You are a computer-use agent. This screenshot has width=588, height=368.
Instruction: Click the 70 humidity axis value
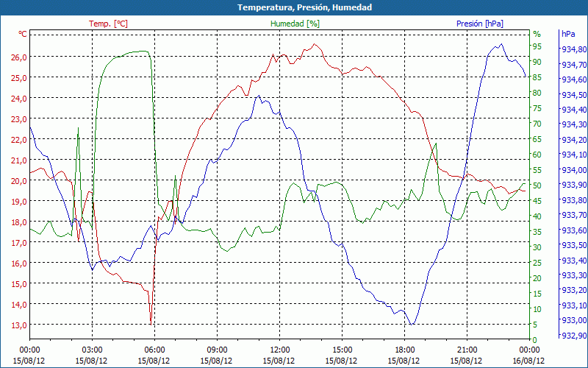537,124
